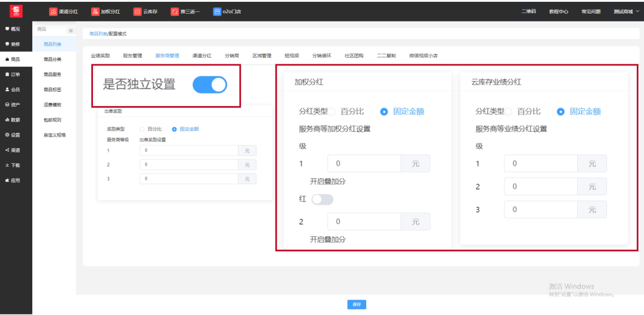Switch to 业绩奖励 tab
Screen dimensions: 644x315
(100, 56)
